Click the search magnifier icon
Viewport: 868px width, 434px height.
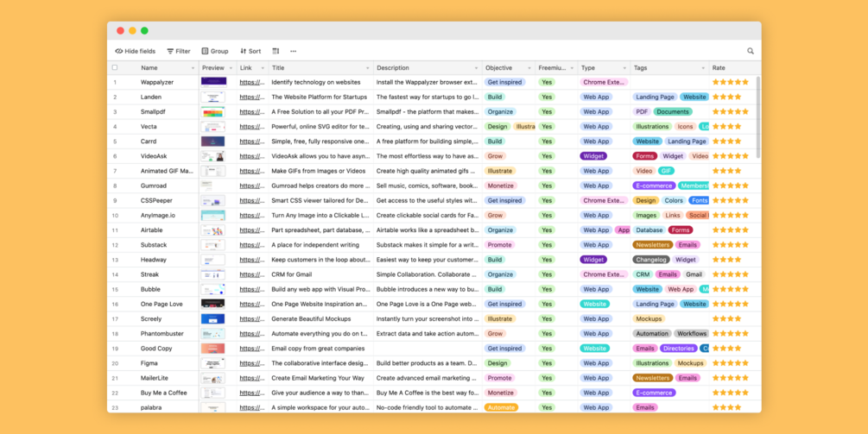point(751,51)
